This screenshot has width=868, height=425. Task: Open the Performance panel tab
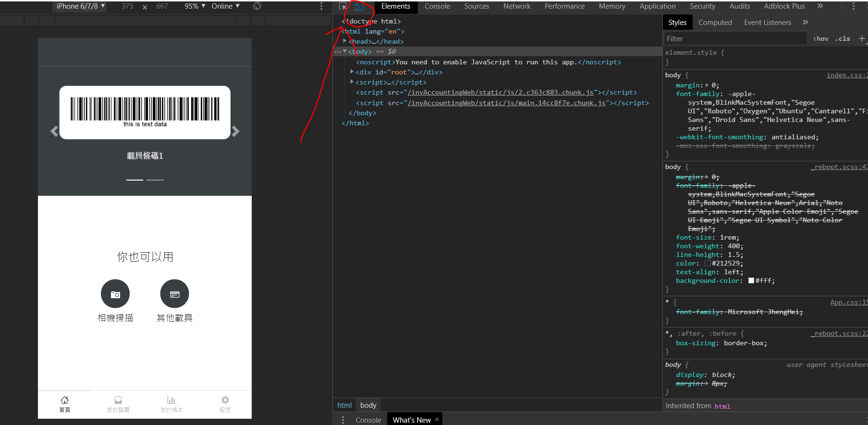pyautogui.click(x=564, y=6)
